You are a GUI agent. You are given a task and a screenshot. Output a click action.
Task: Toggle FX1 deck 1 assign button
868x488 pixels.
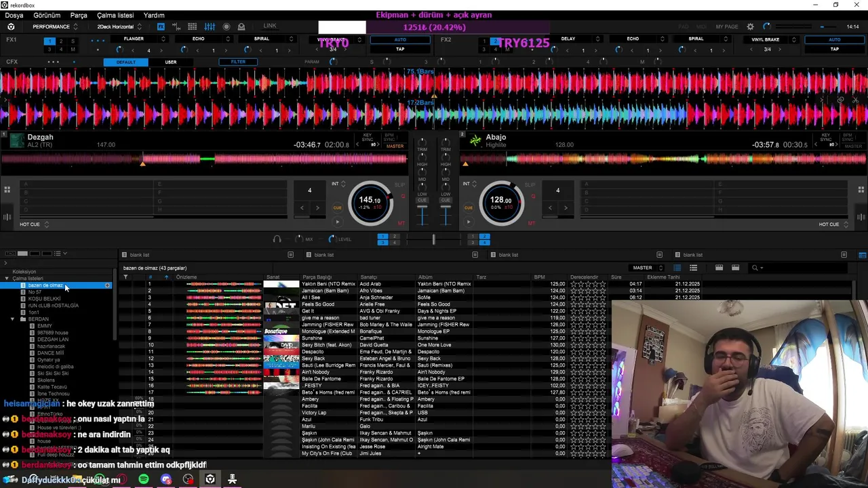pyautogui.click(x=50, y=41)
